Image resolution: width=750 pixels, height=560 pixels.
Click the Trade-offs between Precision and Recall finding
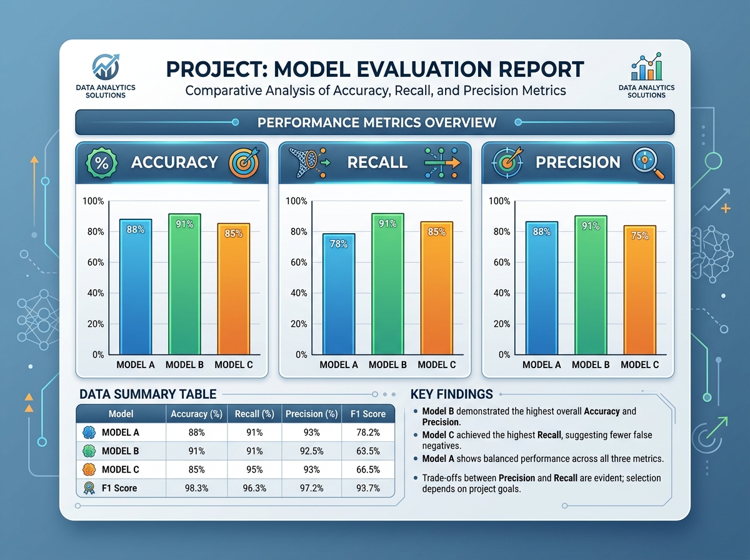pyautogui.click(x=541, y=483)
